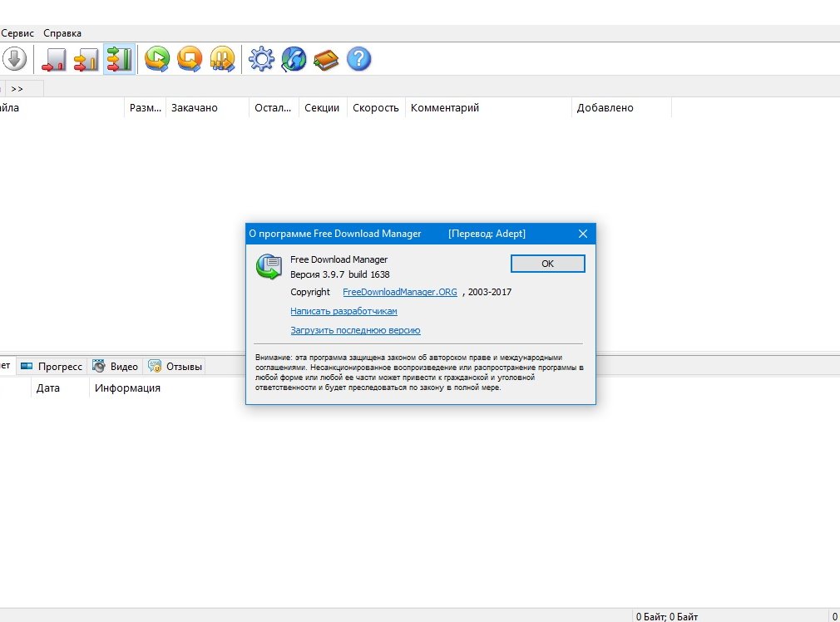Sort by the Закачано column header

coord(207,107)
